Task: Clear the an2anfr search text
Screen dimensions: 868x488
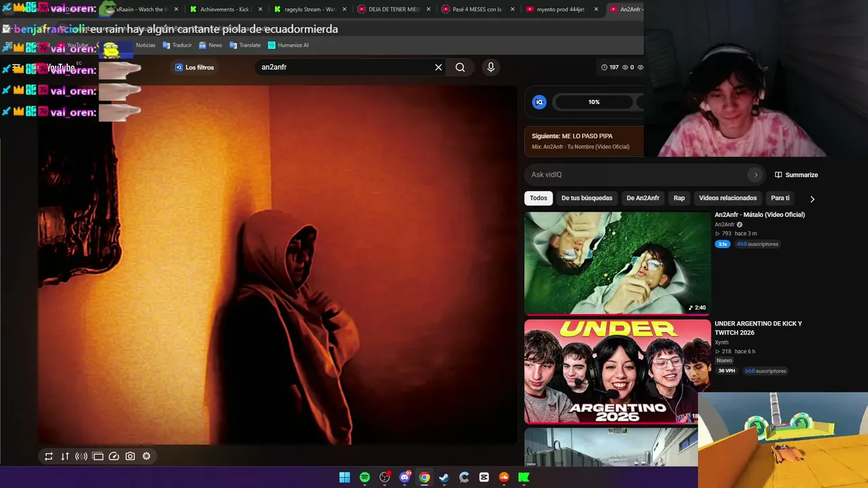Action: click(x=439, y=67)
